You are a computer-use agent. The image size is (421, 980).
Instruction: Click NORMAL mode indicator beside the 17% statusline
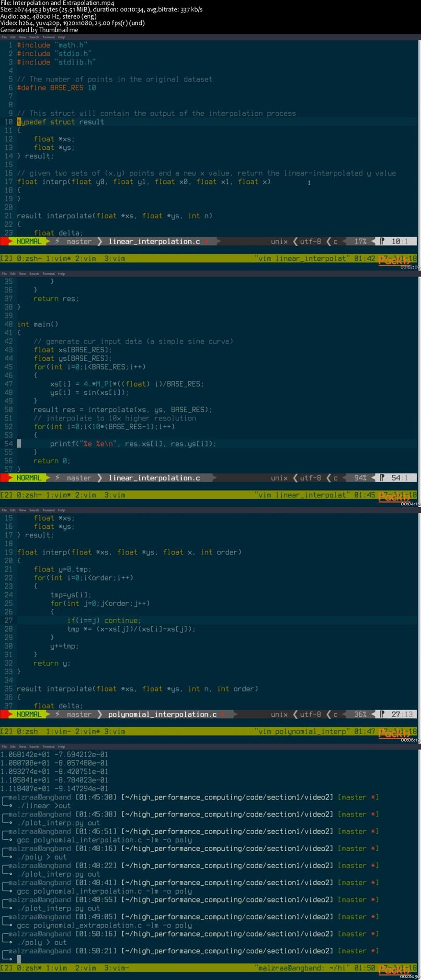coord(29,242)
